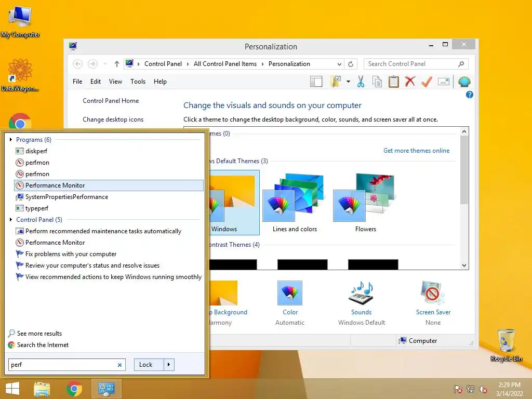Click Search the Internet
This screenshot has height=399, width=532.
[43, 345]
